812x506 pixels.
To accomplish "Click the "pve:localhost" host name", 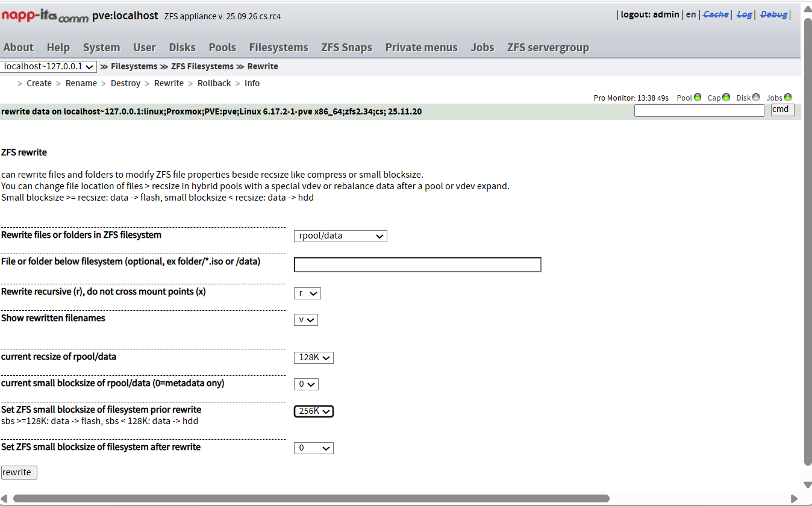I will (x=125, y=16).
